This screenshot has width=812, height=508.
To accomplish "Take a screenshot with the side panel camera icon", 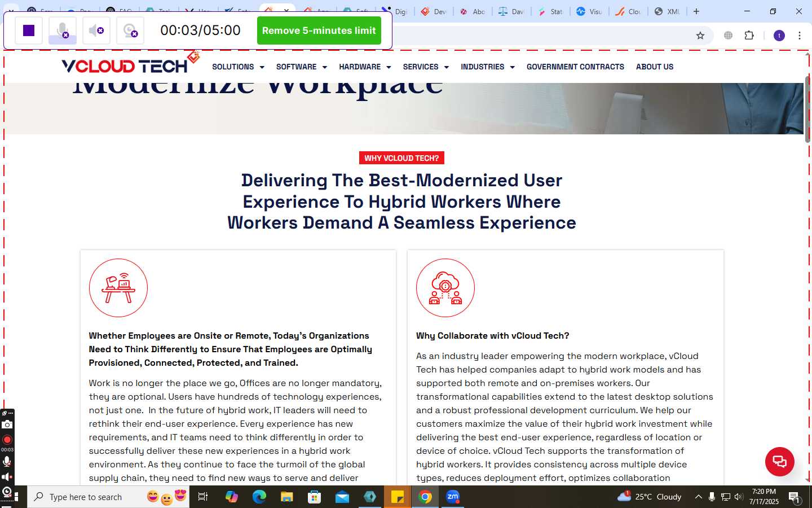I will pos(7,424).
